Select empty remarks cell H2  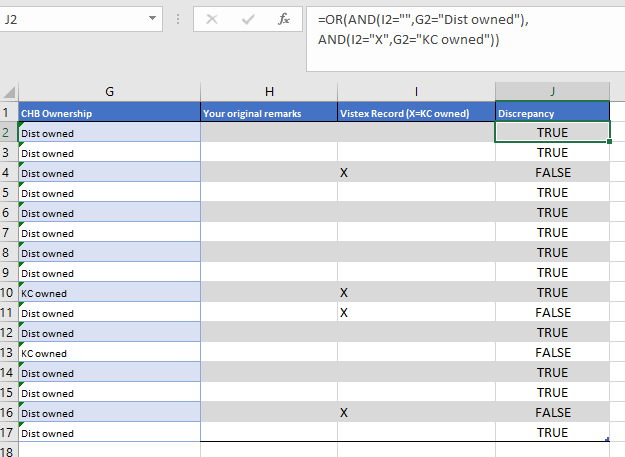click(x=269, y=132)
